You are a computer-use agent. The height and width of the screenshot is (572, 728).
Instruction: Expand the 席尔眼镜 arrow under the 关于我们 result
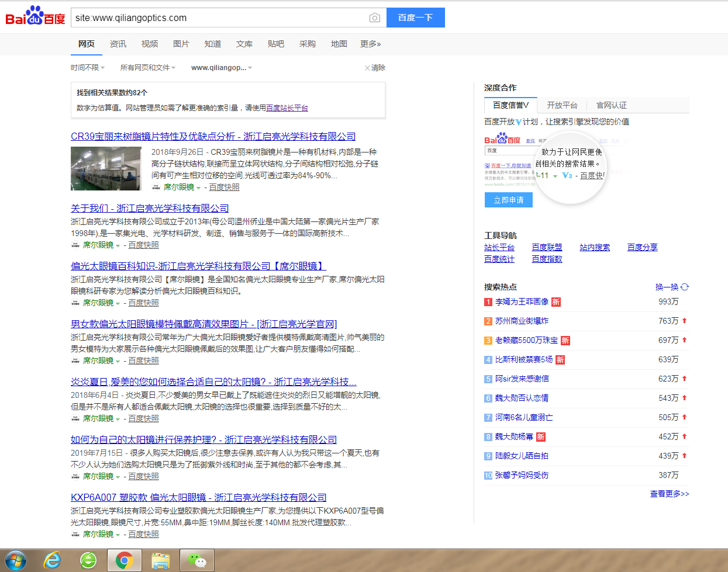tap(118, 246)
